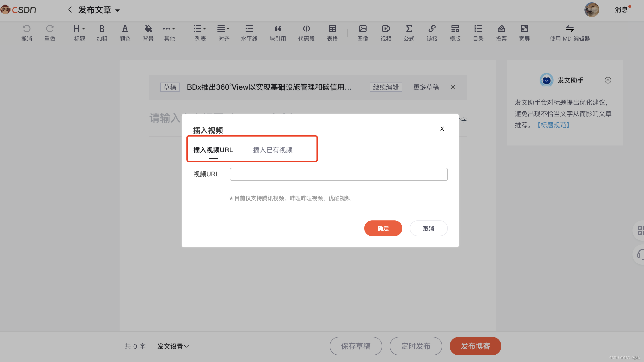Select the 插入视频URL tab

coord(213,150)
